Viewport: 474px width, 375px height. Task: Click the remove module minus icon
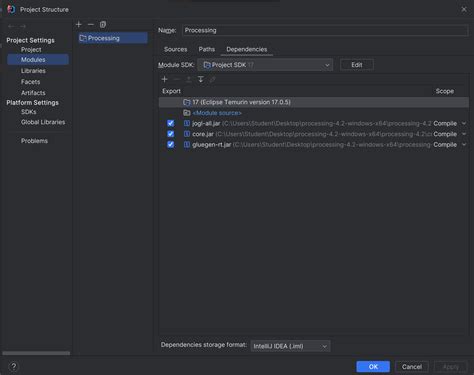(91, 24)
